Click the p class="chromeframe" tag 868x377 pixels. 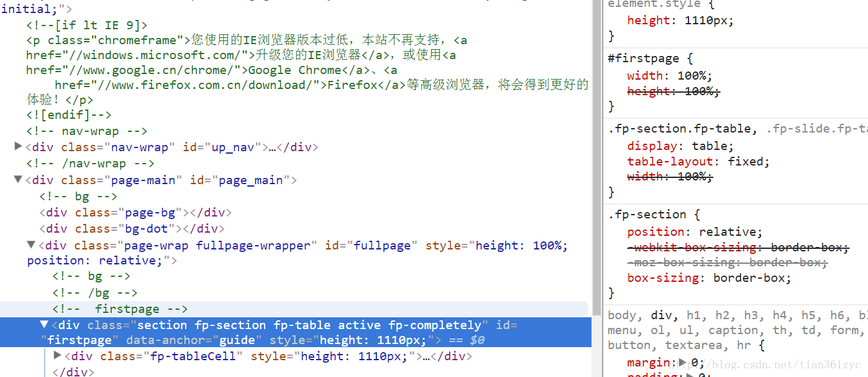[x=109, y=40]
